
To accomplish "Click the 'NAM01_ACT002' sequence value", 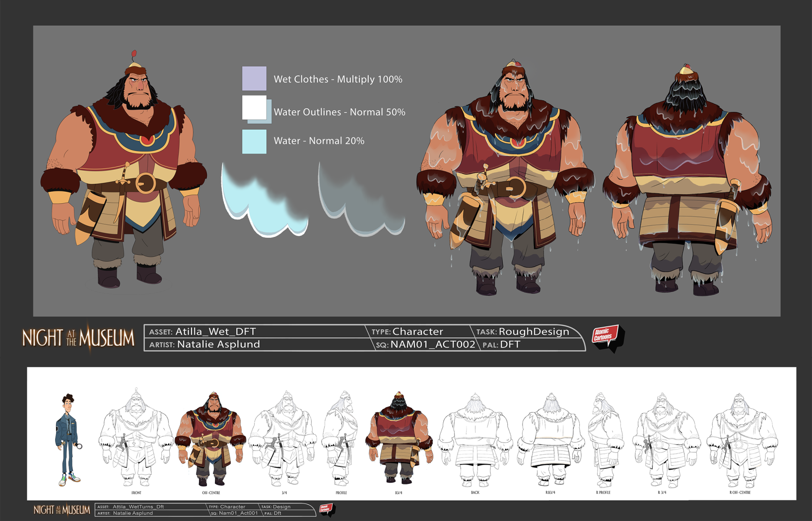I will [x=433, y=344].
